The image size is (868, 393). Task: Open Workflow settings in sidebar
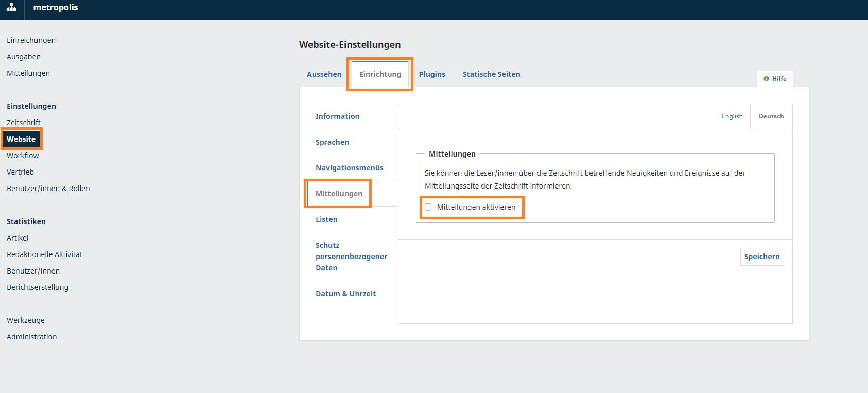tap(23, 156)
